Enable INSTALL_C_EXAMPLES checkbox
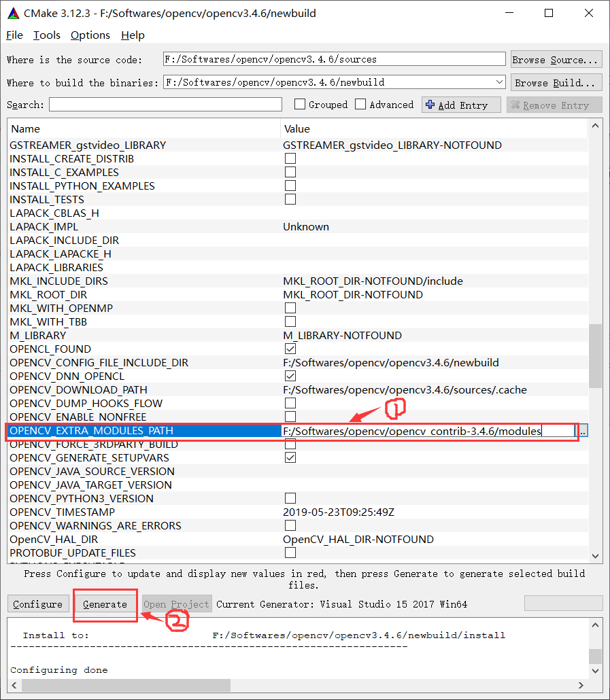The height and width of the screenshot is (700, 610). click(x=290, y=172)
